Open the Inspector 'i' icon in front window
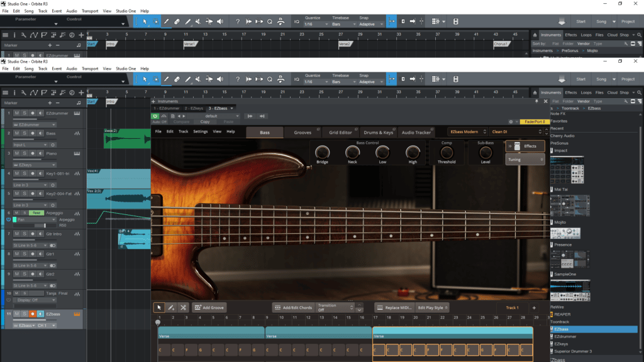This screenshot has height=362, width=644. (x=14, y=93)
